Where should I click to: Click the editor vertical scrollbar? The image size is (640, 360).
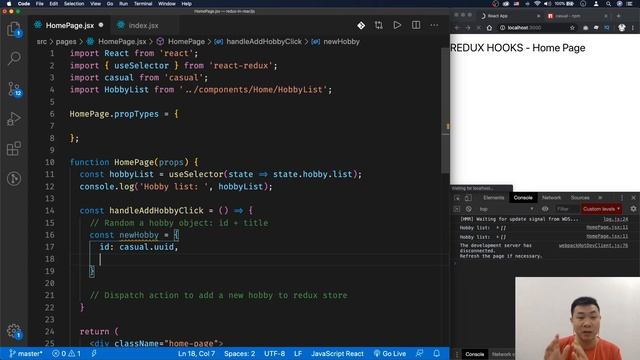coord(445,110)
